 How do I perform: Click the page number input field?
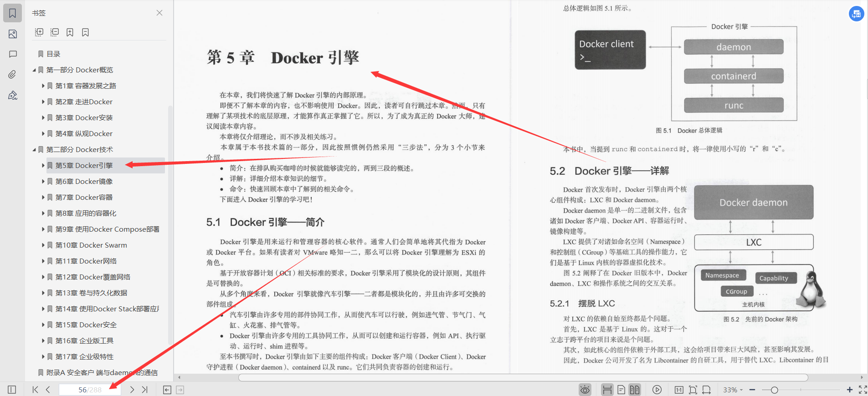pyautogui.click(x=90, y=390)
